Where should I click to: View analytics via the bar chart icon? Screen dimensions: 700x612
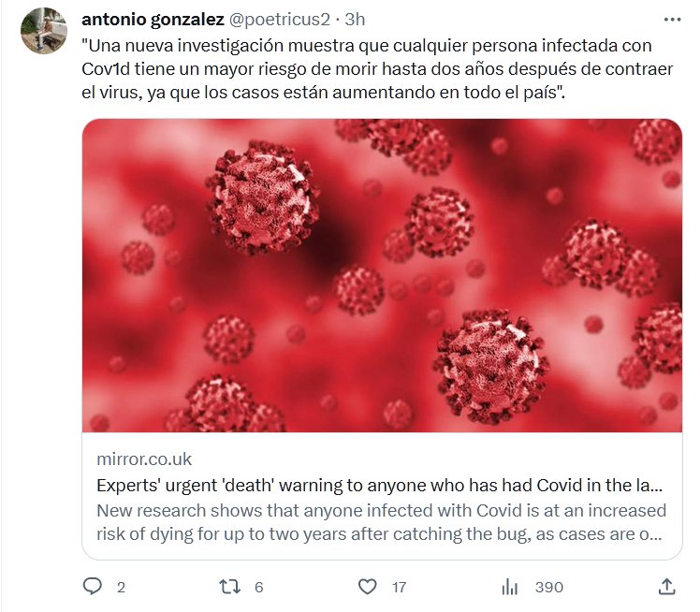[x=510, y=587]
